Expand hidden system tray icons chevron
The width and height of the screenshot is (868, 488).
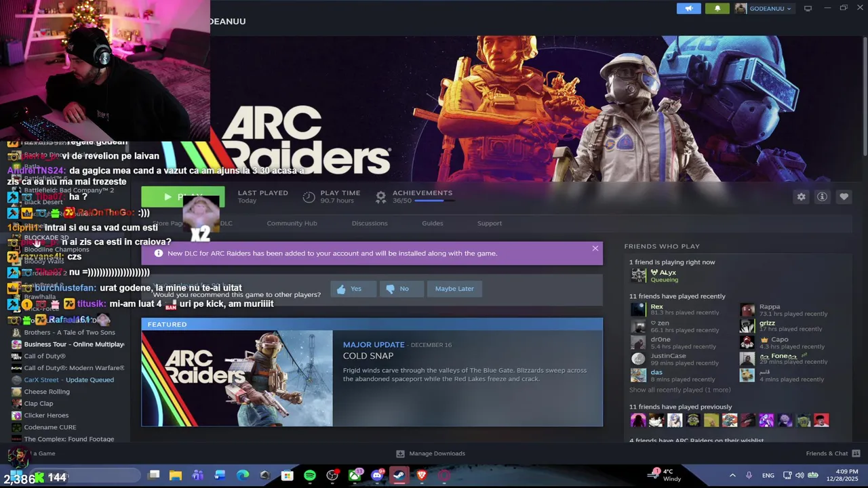pos(733,476)
